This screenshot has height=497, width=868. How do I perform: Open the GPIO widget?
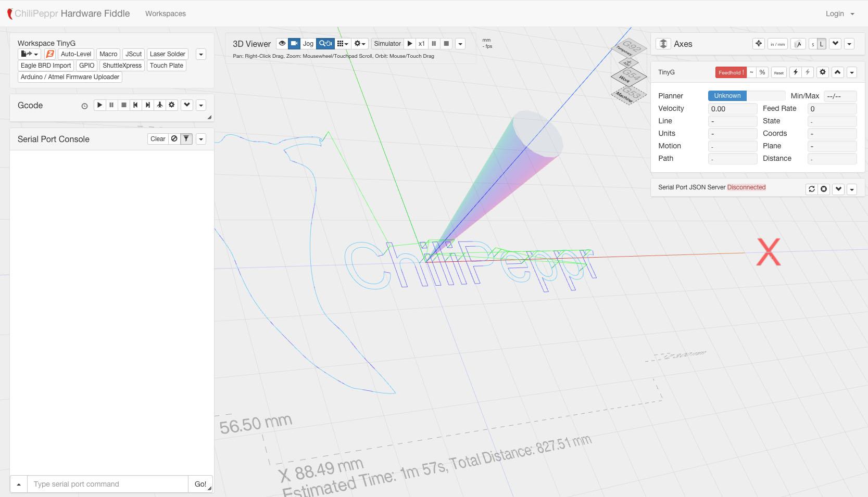point(87,66)
